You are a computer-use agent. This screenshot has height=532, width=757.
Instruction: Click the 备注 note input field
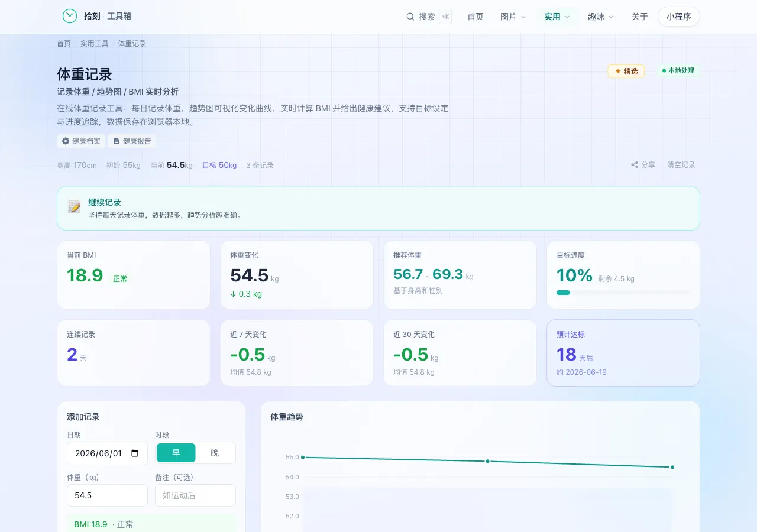click(195, 495)
